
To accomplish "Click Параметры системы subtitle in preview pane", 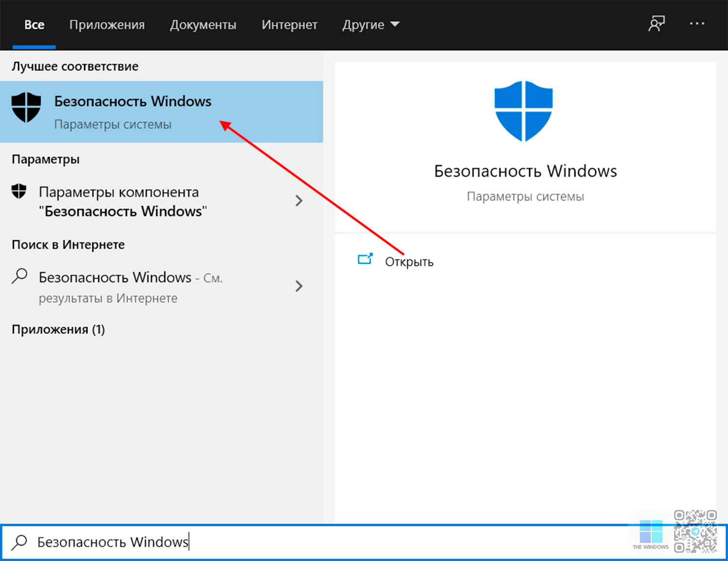I will (525, 196).
